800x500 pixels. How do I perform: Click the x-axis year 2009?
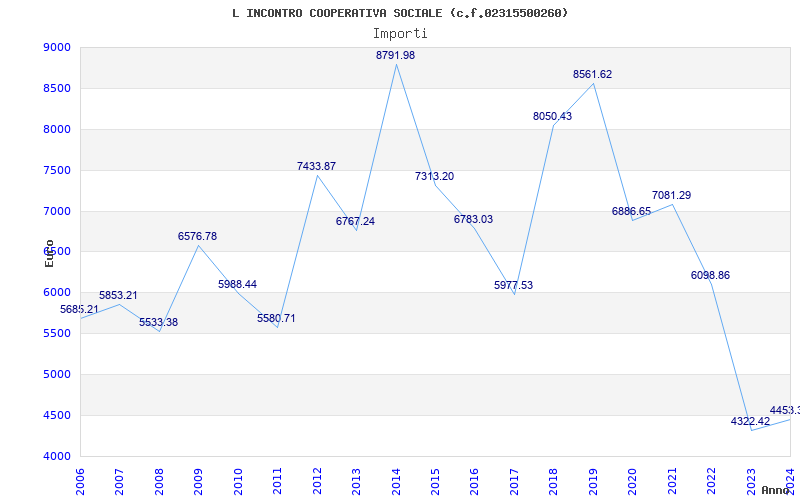click(x=198, y=481)
